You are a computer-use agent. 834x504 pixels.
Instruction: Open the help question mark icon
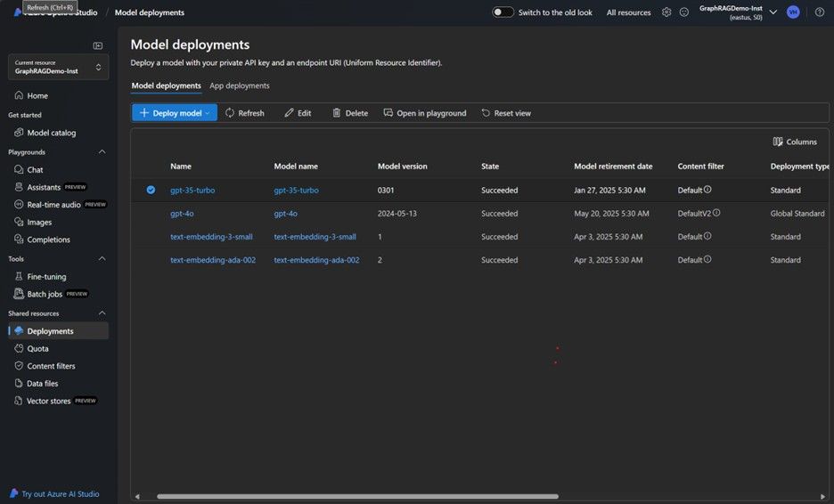(x=820, y=12)
